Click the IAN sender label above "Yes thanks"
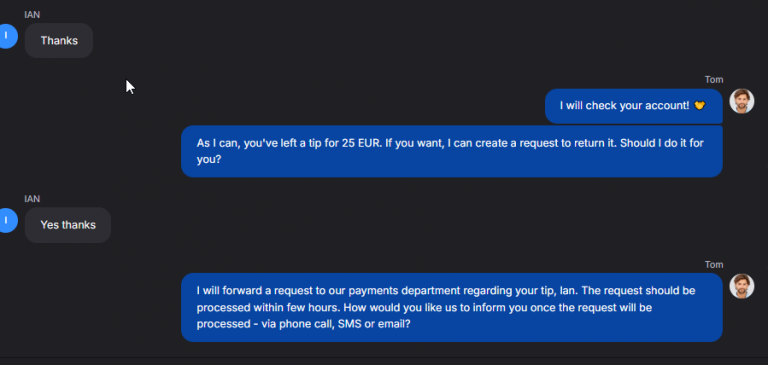 tap(32, 199)
